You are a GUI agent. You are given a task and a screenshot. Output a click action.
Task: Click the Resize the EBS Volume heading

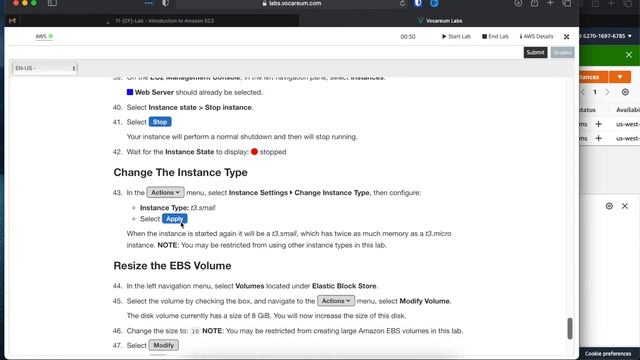coord(172,266)
